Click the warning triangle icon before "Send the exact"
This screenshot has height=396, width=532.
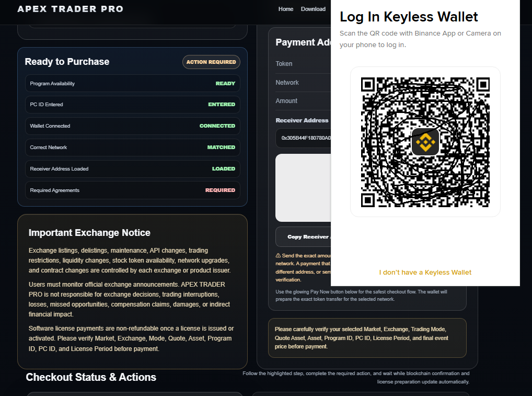click(x=278, y=255)
